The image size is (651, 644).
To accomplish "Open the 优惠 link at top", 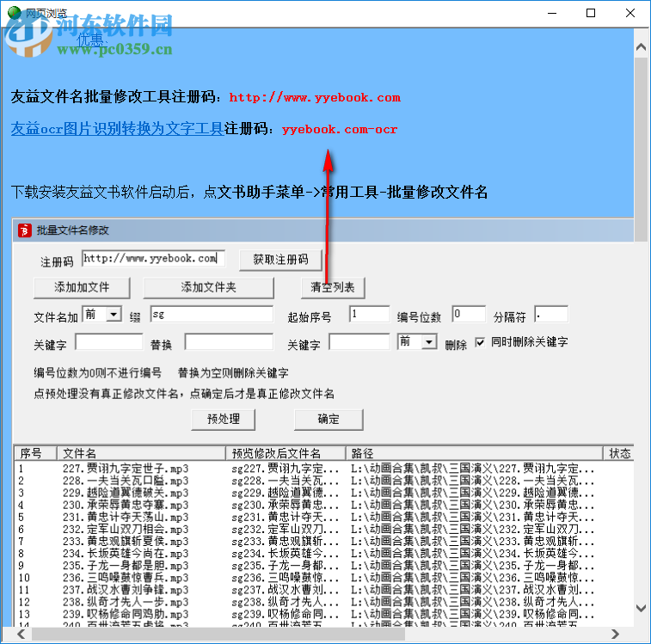I will (x=90, y=40).
